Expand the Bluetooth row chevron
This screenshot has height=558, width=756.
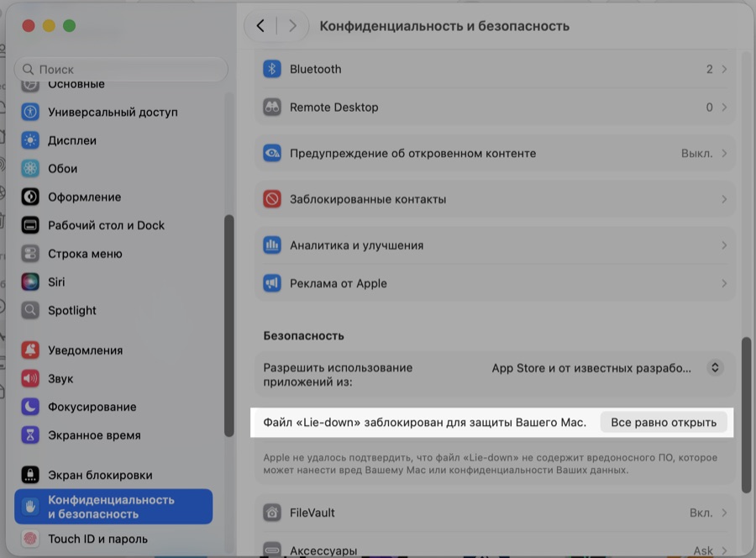724,69
